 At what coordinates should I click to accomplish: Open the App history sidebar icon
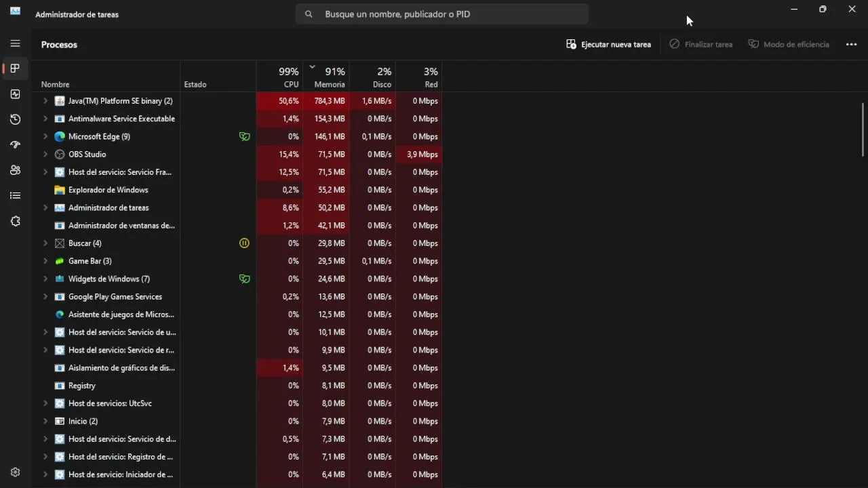15,119
